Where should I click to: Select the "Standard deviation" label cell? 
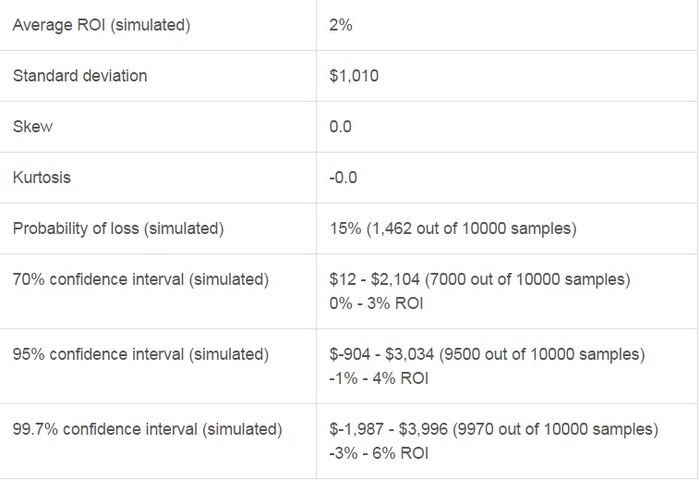pyautogui.click(x=79, y=76)
